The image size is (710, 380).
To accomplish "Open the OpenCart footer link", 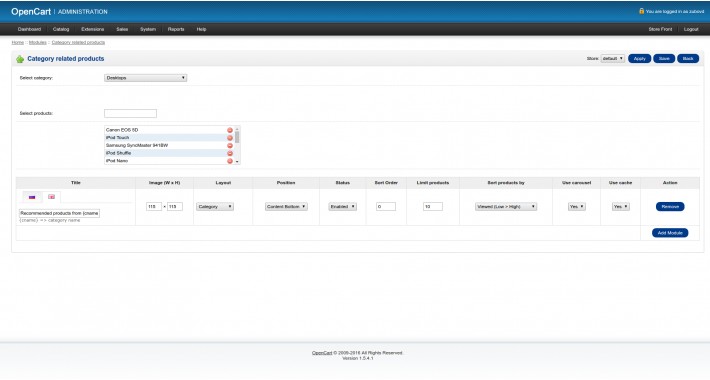I will tap(322, 353).
